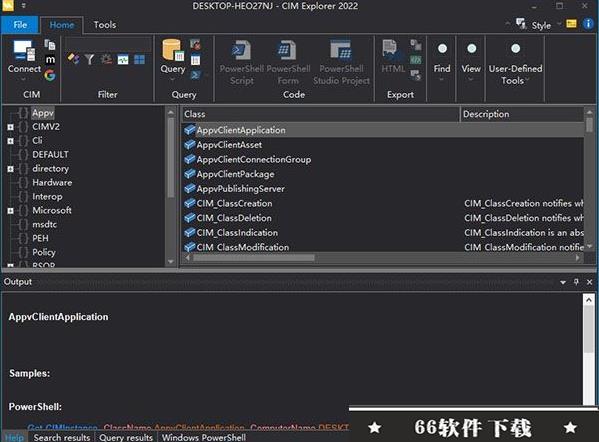
Task: Click the eraser clear-filter icon
Action: pyautogui.click(x=73, y=59)
